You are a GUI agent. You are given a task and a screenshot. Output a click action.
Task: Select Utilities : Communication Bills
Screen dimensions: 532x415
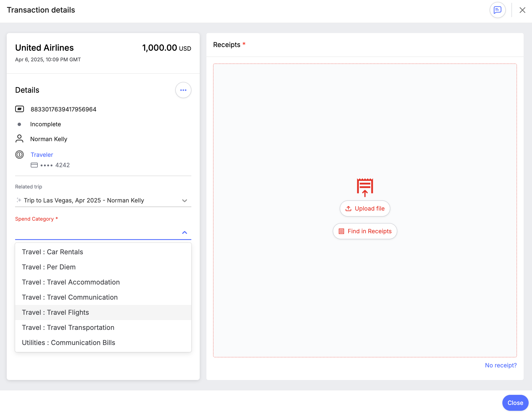[103, 343]
